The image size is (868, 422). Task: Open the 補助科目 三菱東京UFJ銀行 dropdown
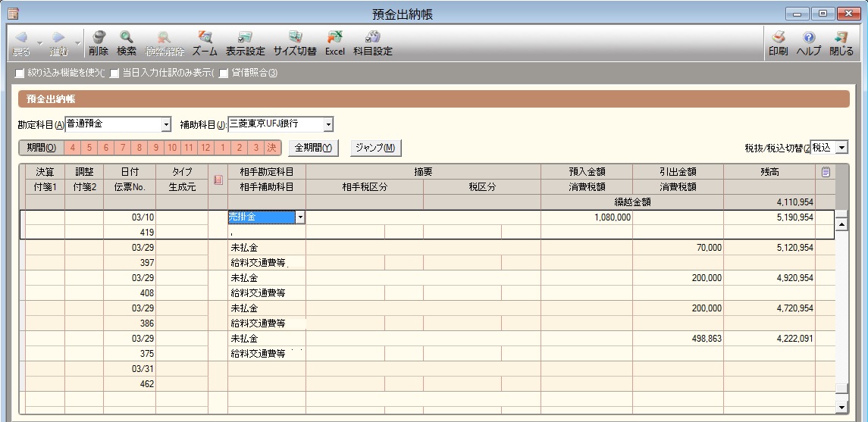328,125
